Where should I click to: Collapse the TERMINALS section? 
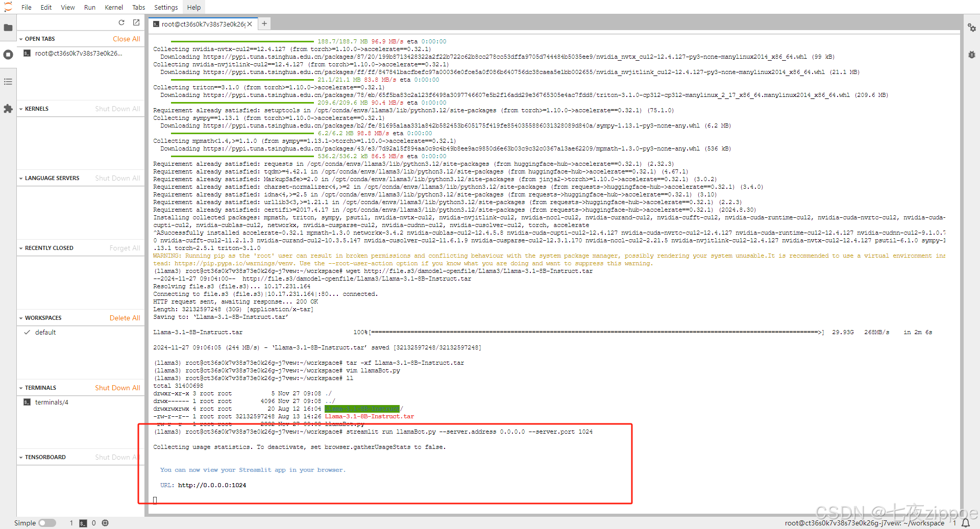pyautogui.click(x=21, y=388)
